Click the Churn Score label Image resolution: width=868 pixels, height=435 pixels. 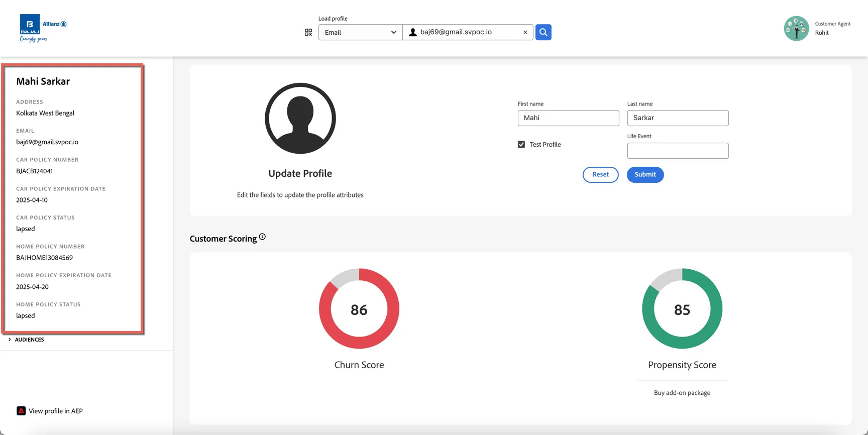pos(359,365)
